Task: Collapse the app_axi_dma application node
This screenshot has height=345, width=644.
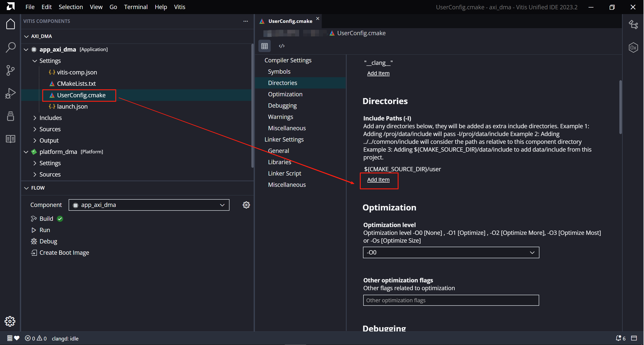Action: 26,50
